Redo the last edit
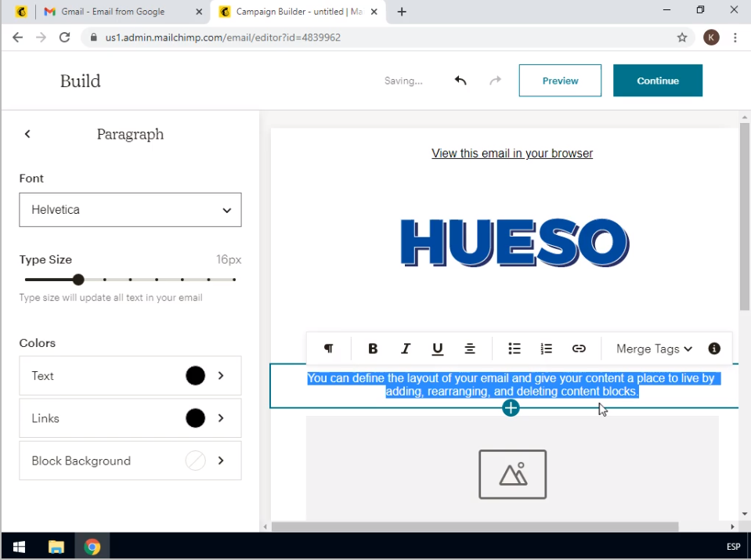 495,81
